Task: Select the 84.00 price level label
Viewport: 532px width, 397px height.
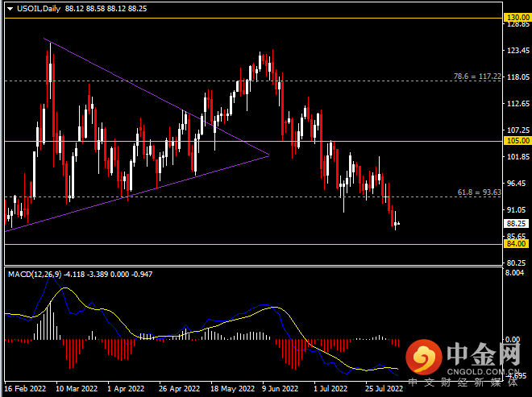Action: tap(516, 244)
